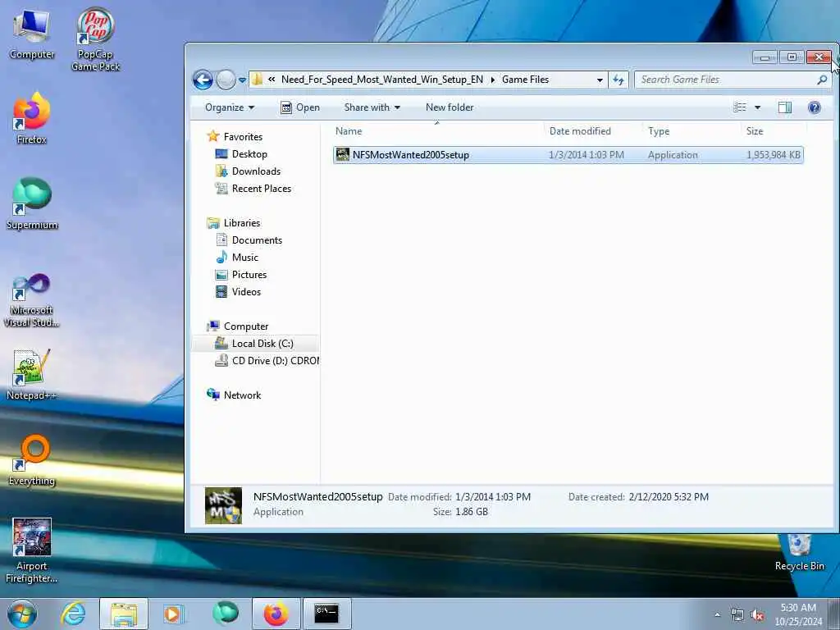Select the Firefox desktop shortcut
The image size is (840, 630).
tap(32, 118)
